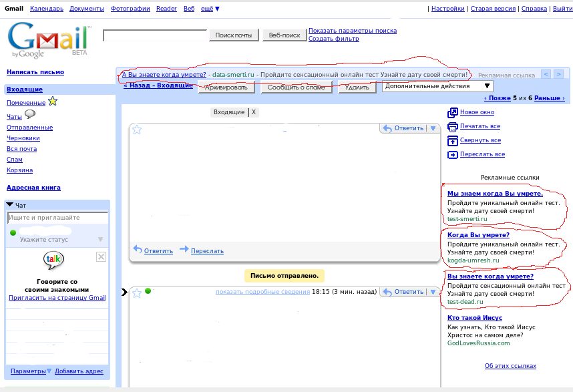This screenshot has height=392, width=573.
Task: Click the collapse icon for Свернуть все
Action: coord(452,141)
